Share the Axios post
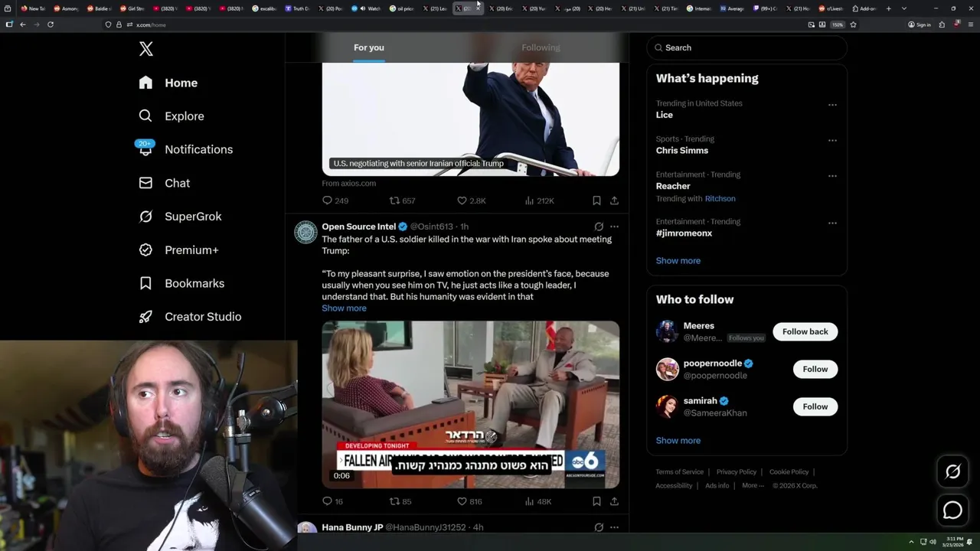The height and width of the screenshot is (551, 980). (614, 201)
